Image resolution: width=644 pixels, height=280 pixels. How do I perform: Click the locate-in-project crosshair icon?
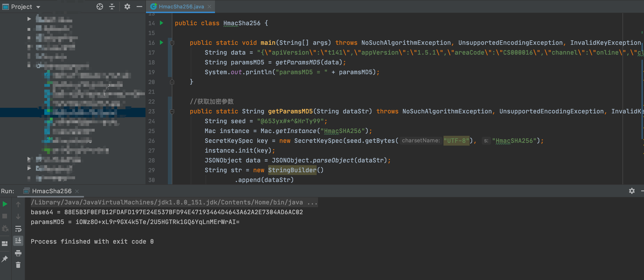click(100, 7)
